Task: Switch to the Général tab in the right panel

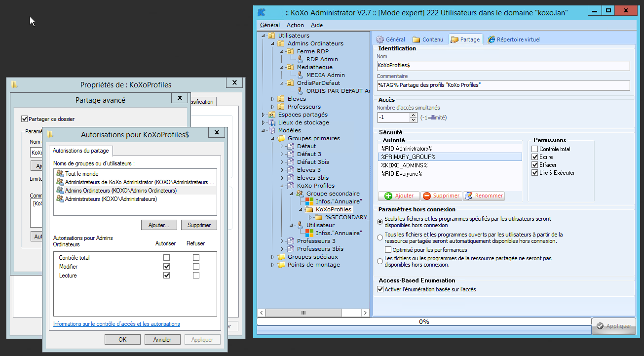Action: (391, 40)
